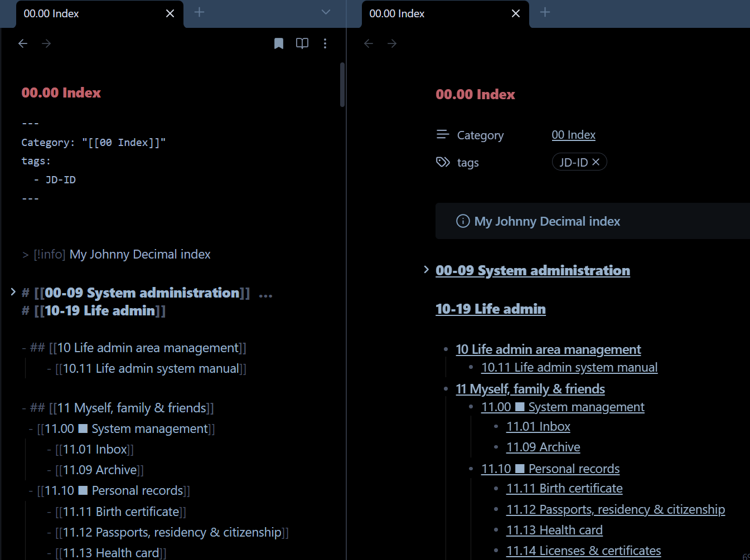750x560 pixels.
Task: Select the right 00.00 Index tab
Action: [429, 13]
